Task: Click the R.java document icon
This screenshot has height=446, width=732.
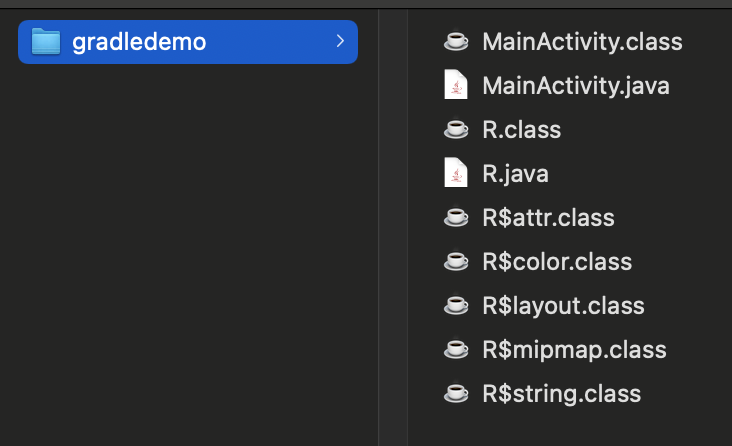Action: 456,174
